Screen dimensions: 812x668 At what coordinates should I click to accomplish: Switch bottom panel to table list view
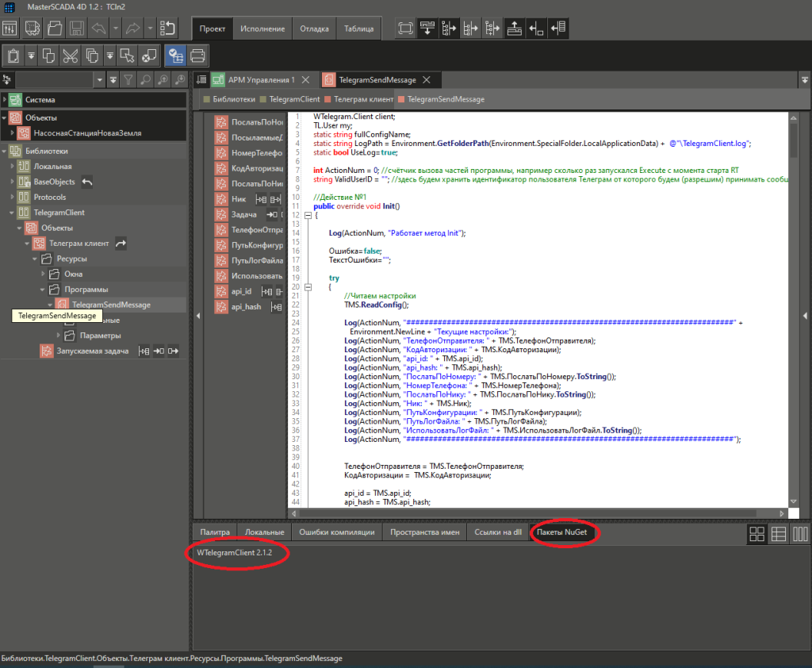[779, 534]
